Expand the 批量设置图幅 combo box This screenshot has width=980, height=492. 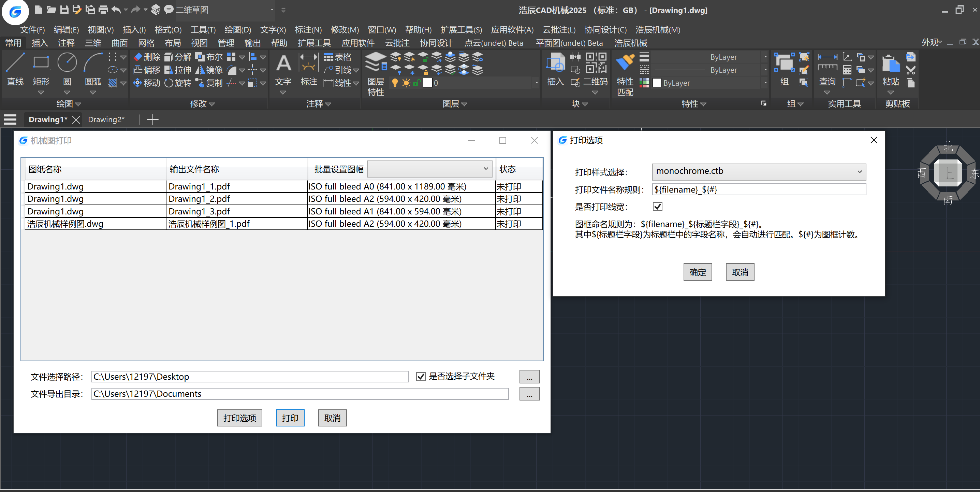click(x=429, y=169)
